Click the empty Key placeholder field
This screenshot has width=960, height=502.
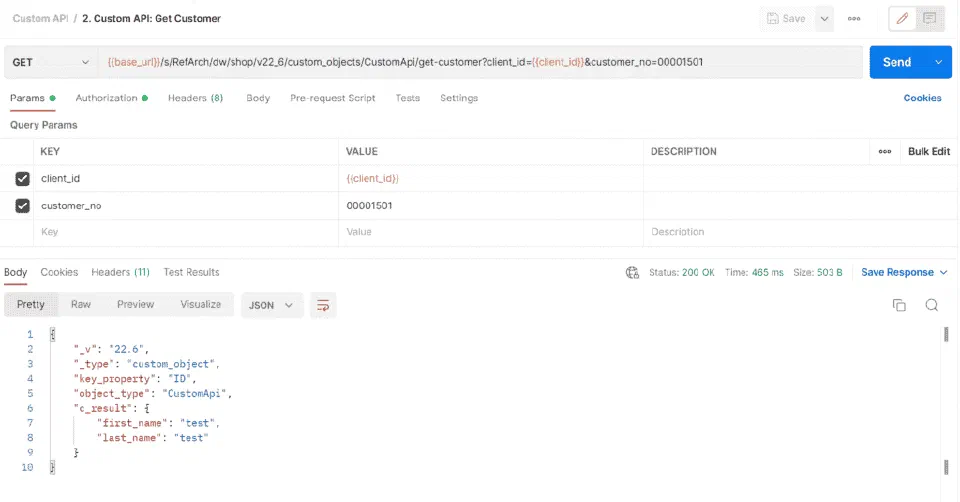(186, 232)
